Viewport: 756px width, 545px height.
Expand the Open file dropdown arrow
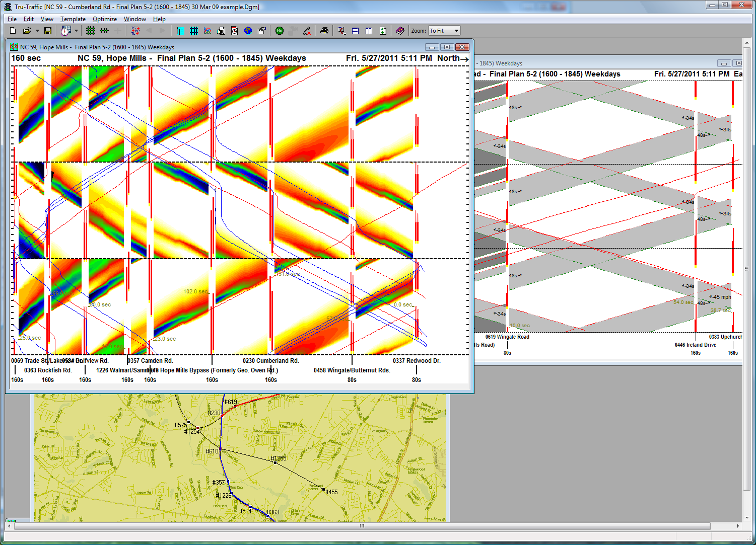point(37,31)
